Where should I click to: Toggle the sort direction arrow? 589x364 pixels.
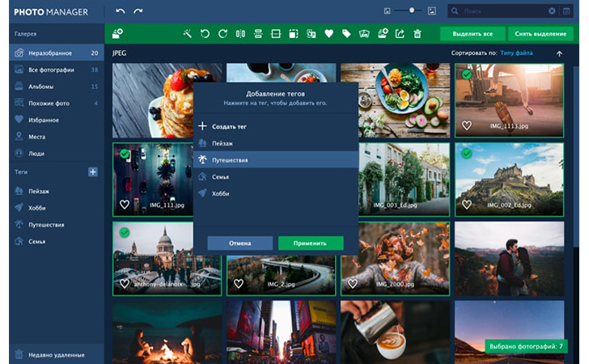pyautogui.click(x=559, y=53)
